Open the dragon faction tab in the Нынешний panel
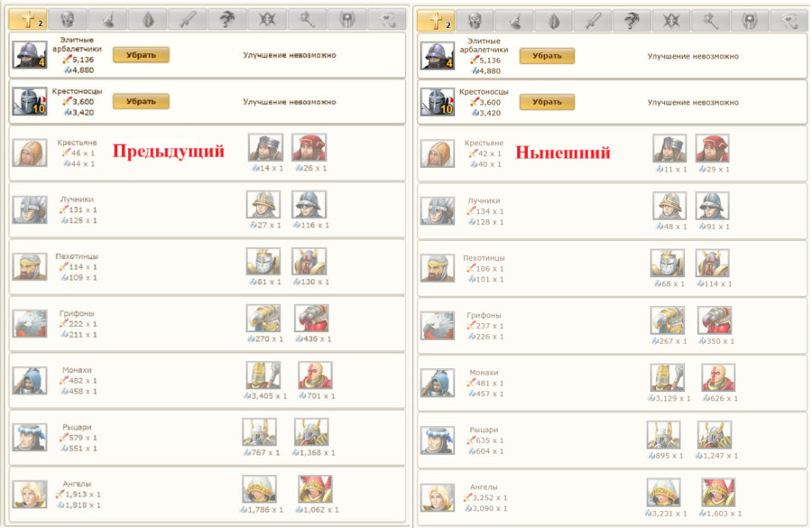This screenshot has width=812, height=528. coord(632,21)
